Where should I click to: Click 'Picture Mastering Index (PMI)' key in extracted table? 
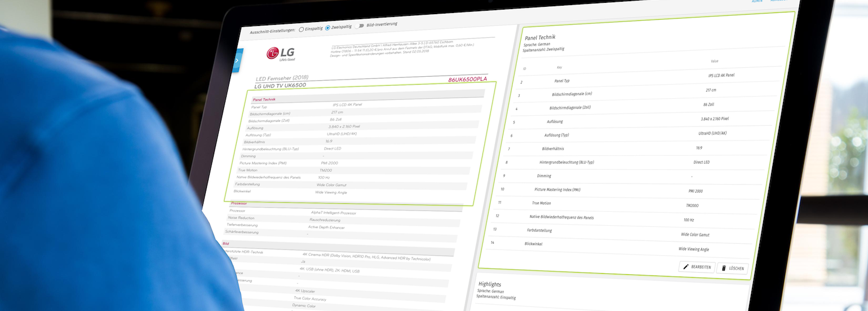click(557, 190)
